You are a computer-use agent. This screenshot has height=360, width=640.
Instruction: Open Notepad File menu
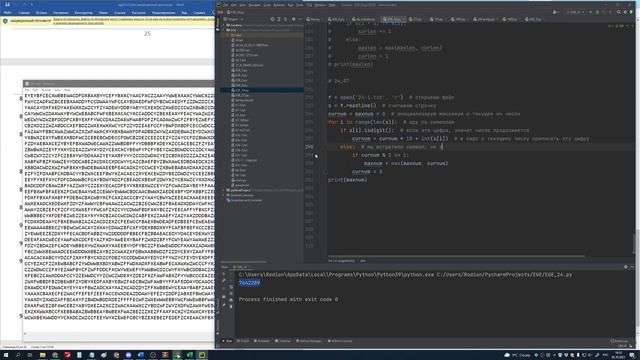point(27,90)
